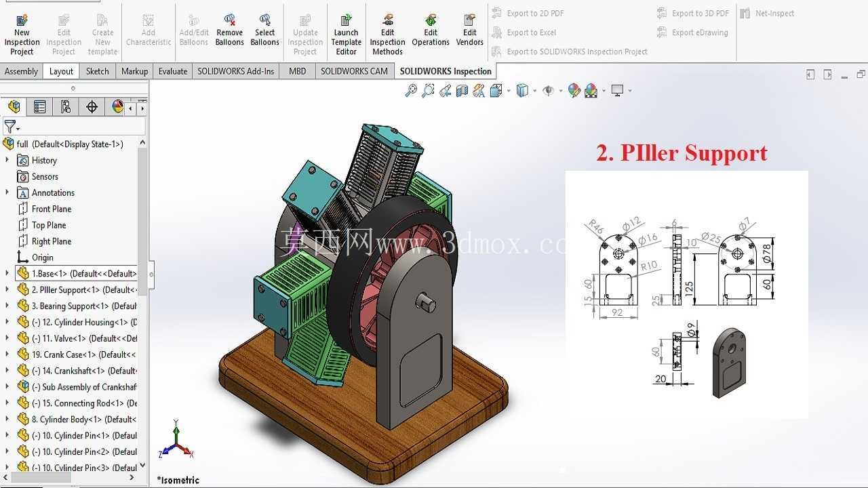This screenshot has width=868, height=488.
Task: Click Remove Balloons tool
Action: point(230,31)
